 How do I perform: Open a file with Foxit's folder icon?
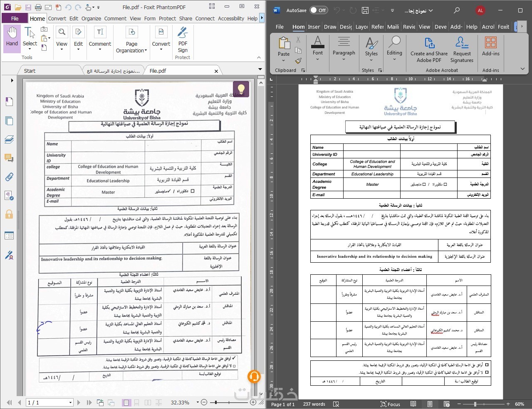17,7
